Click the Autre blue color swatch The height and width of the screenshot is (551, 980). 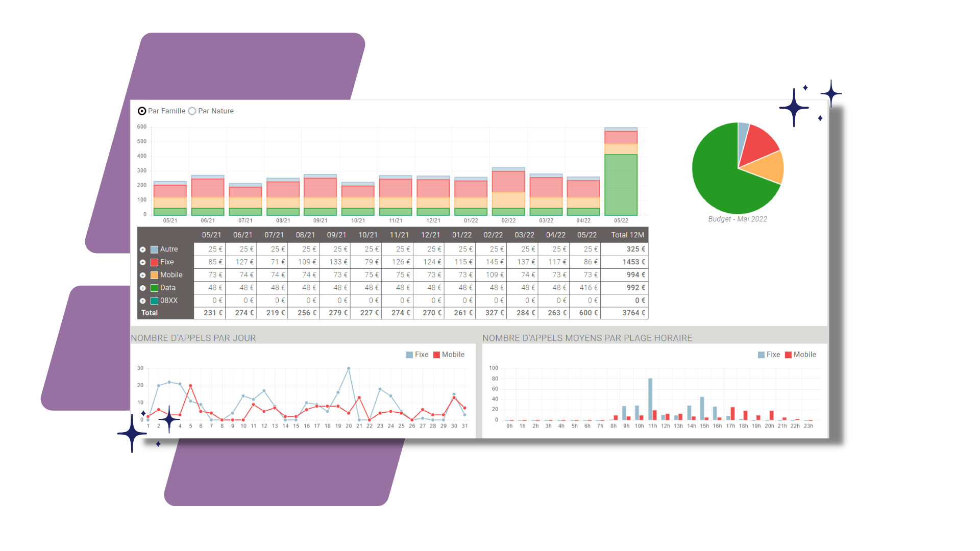[x=154, y=249]
